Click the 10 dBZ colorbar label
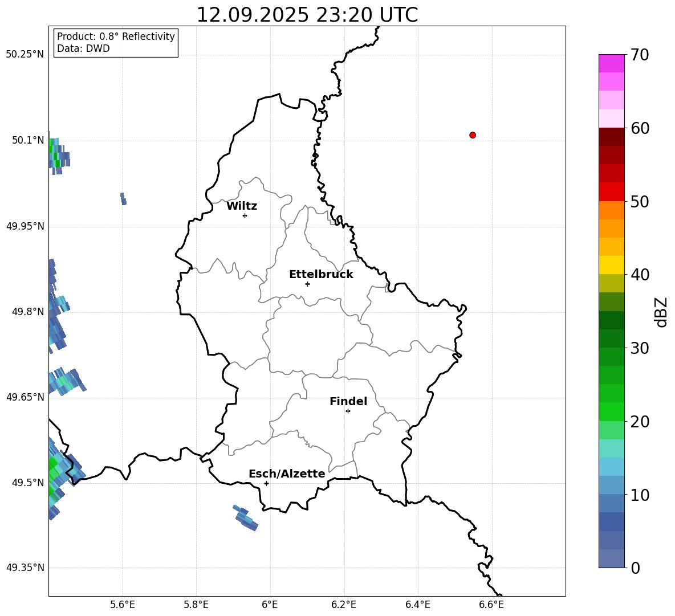Image resolution: width=675 pixels, height=616 pixels. [640, 495]
